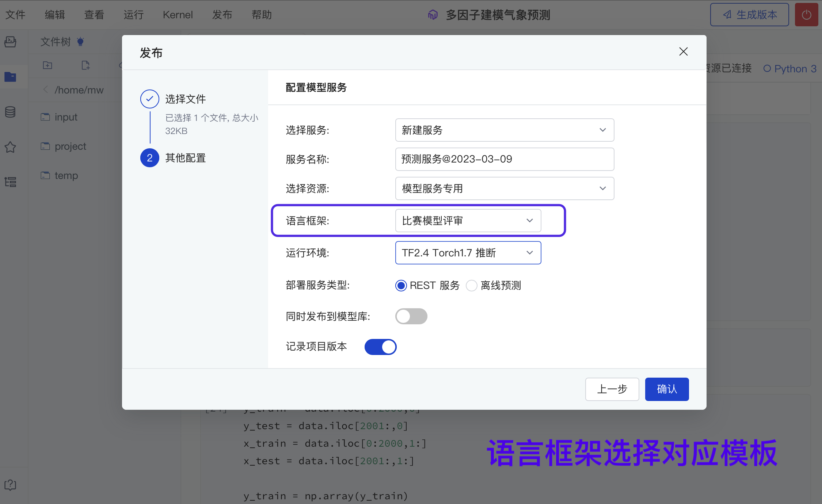Viewport: 822px width, 504px height.
Task: Select the REST 服务 radio option
Action: 401,285
